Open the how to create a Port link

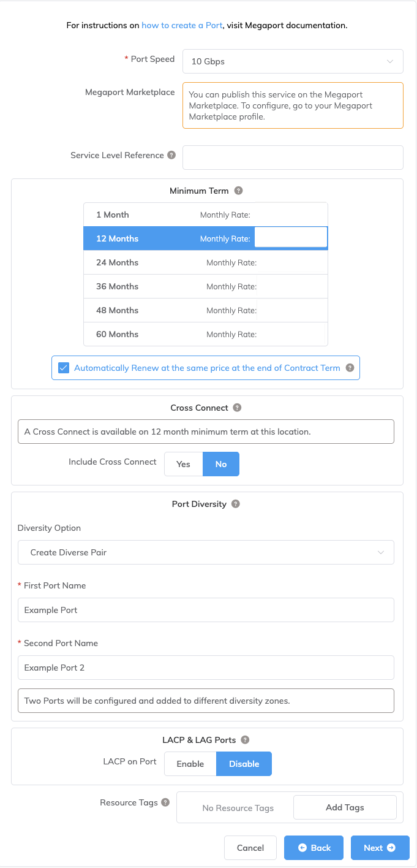pyautogui.click(x=181, y=26)
